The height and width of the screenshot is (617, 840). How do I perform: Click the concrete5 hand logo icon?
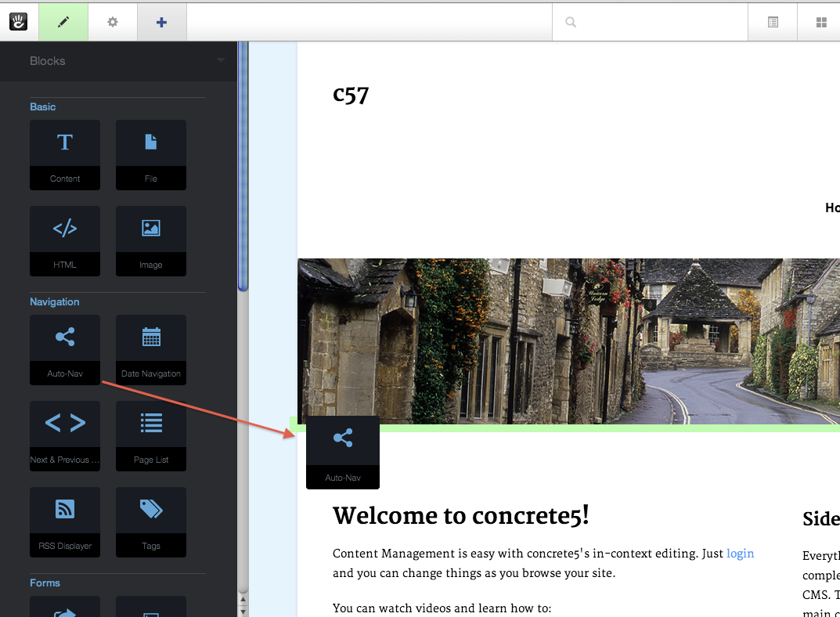(18, 22)
